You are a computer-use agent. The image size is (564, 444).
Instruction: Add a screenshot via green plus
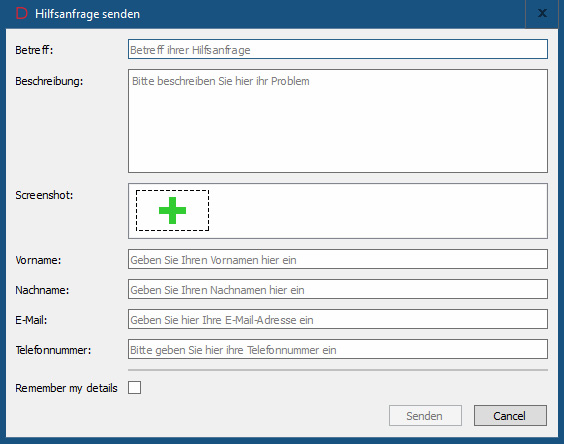(x=172, y=210)
